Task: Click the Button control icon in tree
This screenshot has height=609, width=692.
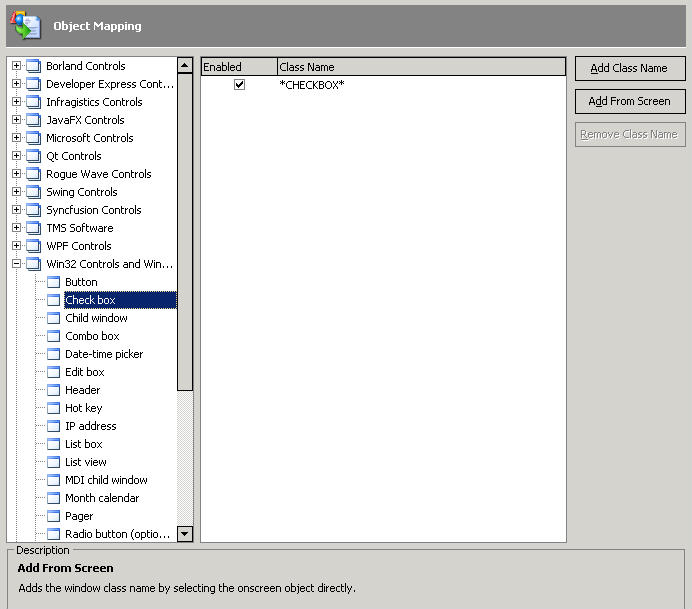Action: 55,282
